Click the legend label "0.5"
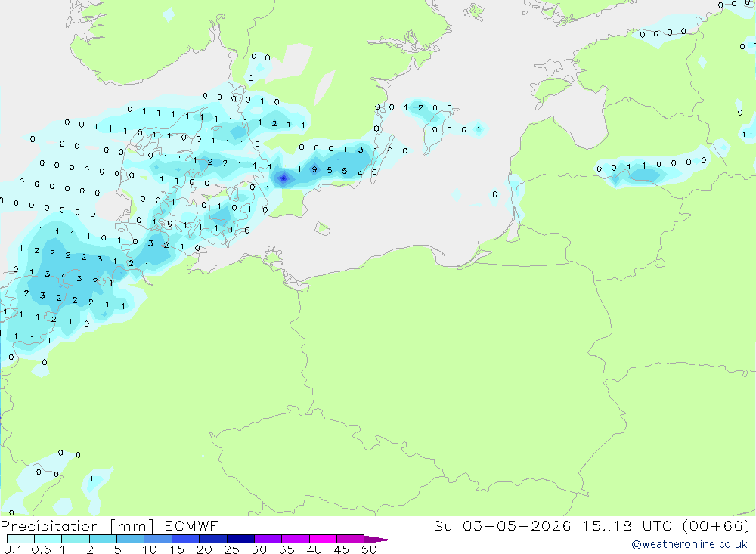Screen dimensions: 756x554 41,549
